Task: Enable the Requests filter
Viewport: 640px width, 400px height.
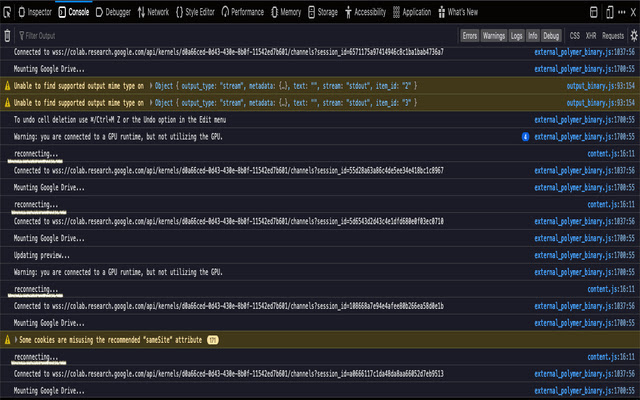Action: [x=613, y=36]
